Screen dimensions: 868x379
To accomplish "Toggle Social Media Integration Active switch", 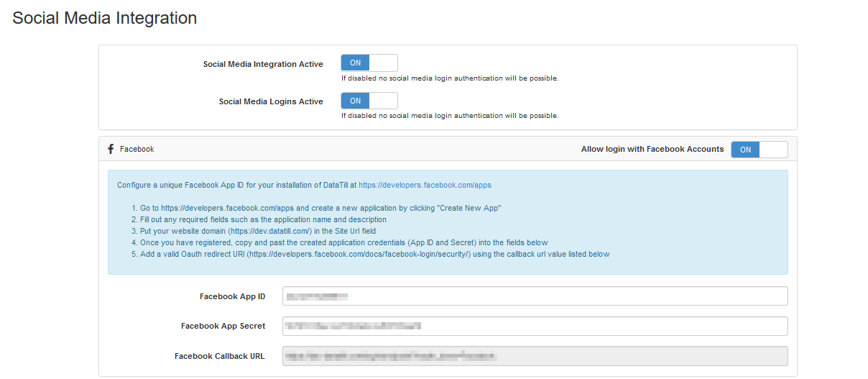I will 369,63.
